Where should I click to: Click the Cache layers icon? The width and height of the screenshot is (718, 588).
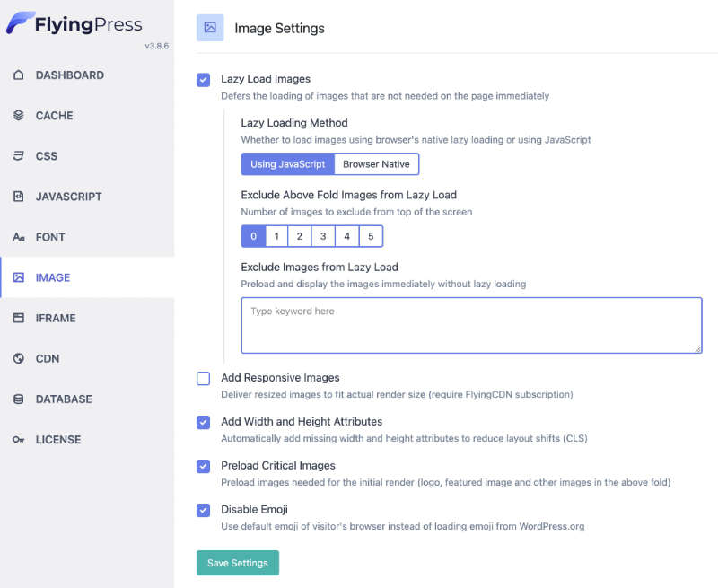point(18,116)
